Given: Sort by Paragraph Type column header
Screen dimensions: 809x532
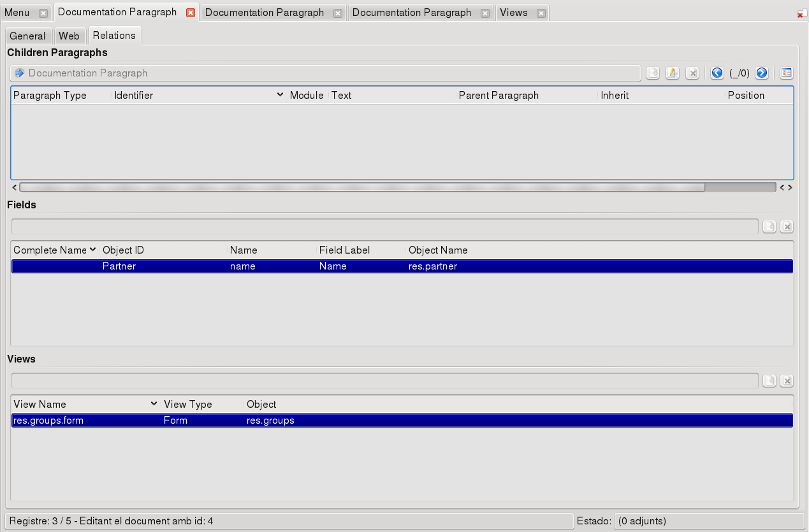Looking at the screenshot, I should pos(50,96).
